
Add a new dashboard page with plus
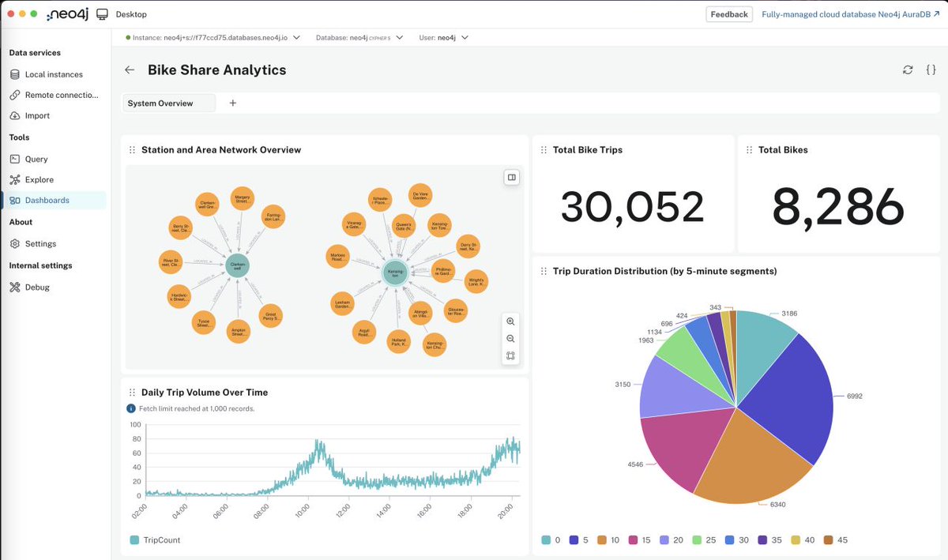point(232,103)
